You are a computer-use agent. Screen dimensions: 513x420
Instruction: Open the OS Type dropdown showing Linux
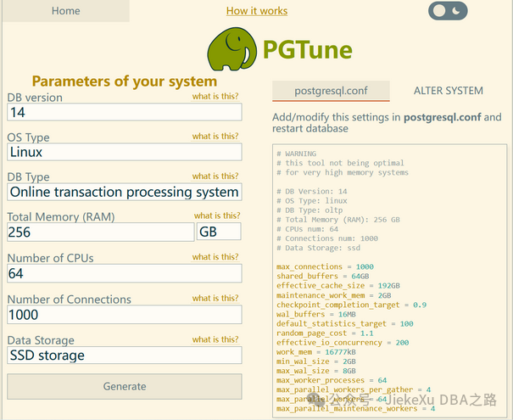[125, 152]
